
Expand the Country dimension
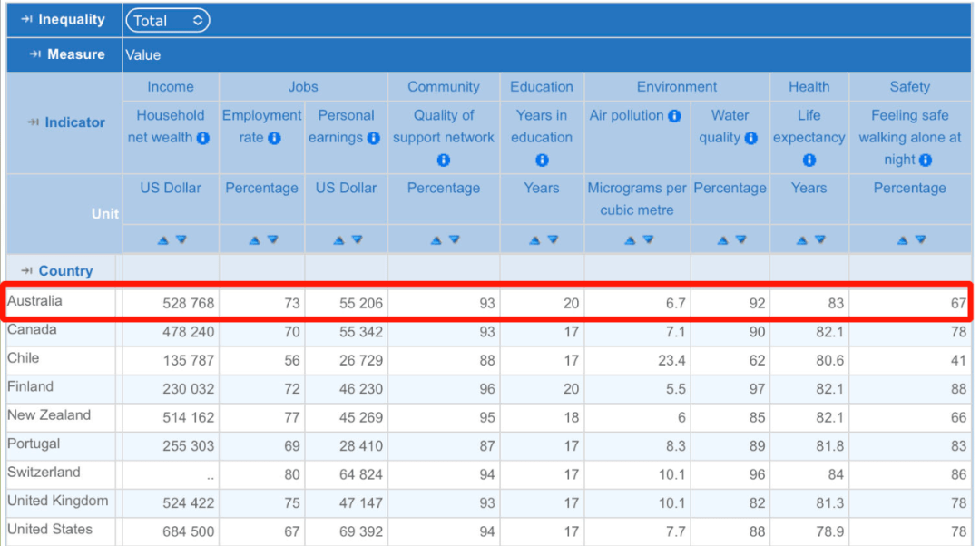pos(57,271)
